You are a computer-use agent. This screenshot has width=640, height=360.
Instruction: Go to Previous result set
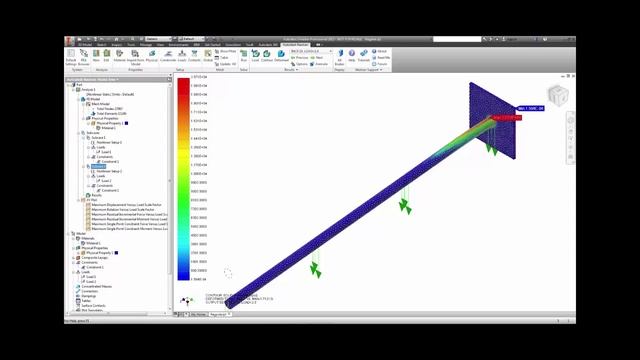tap(300, 58)
